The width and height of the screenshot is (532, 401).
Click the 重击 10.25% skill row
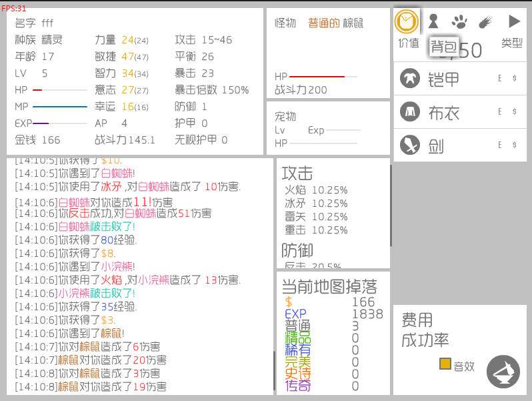[316, 230]
